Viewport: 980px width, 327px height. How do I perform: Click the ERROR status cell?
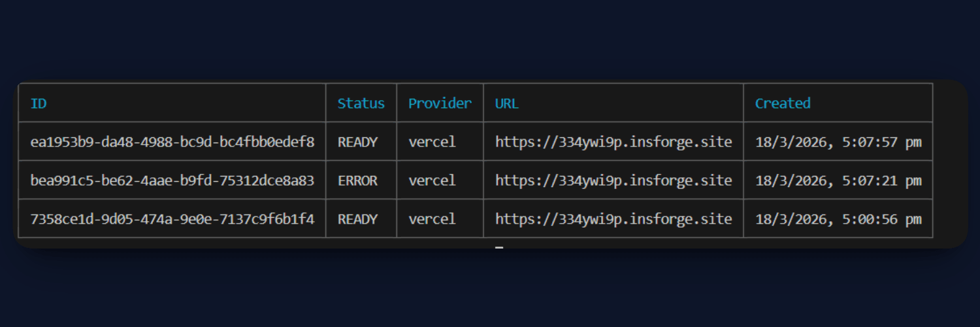pyautogui.click(x=357, y=181)
